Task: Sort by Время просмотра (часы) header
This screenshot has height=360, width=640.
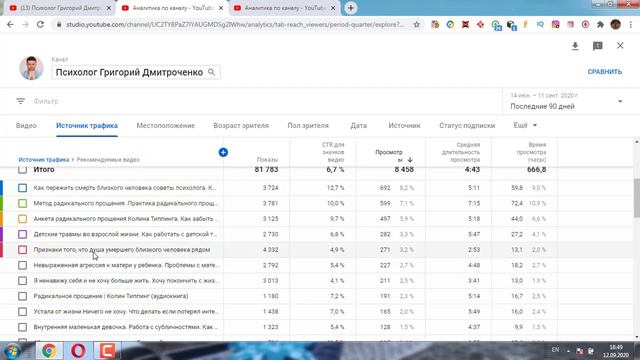Action: tap(531, 152)
